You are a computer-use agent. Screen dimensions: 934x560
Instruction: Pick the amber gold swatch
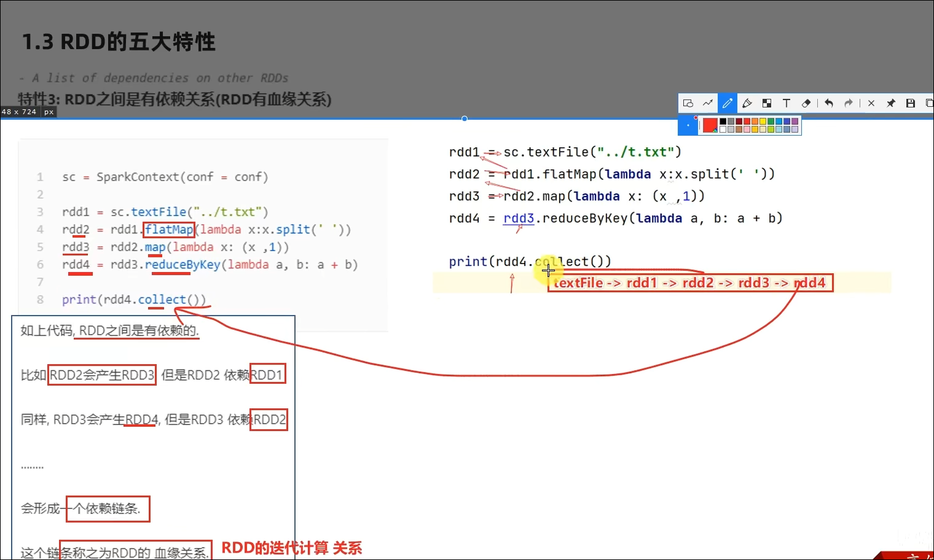pyautogui.click(x=755, y=130)
